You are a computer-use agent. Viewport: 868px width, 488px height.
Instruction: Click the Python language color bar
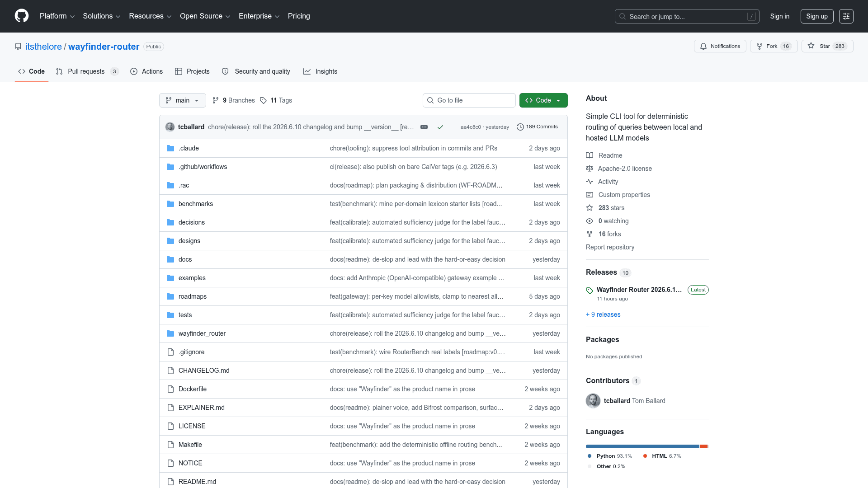click(x=642, y=446)
